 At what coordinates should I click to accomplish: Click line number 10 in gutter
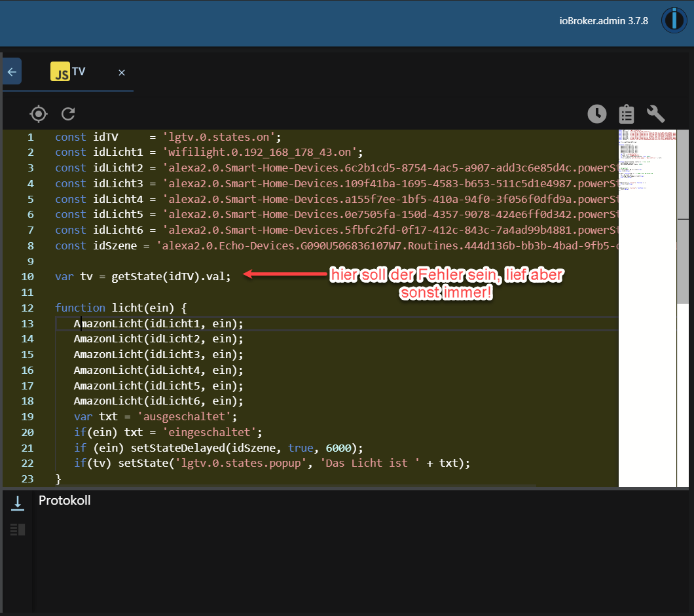pyautogui.click(x=27, y=277)
